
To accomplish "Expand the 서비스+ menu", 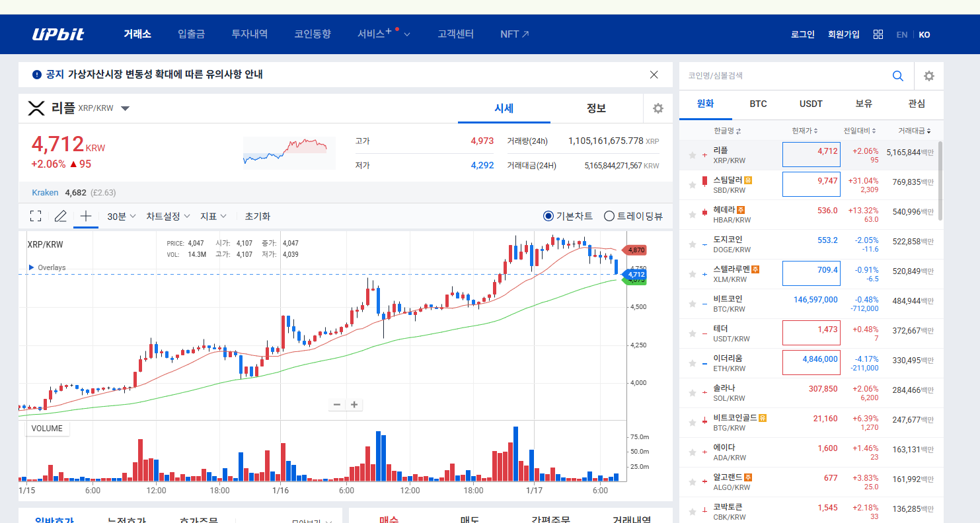I will point(384,34).
